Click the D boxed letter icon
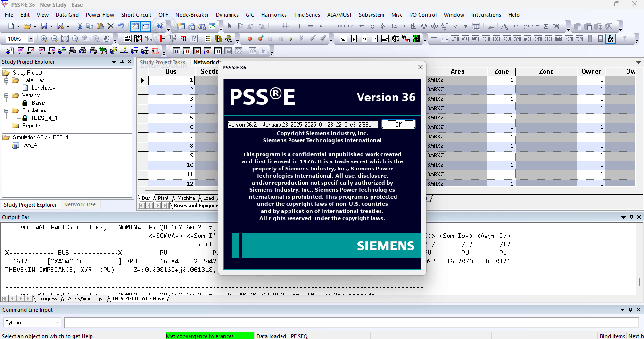644x339 pixels. coord(218,51)
